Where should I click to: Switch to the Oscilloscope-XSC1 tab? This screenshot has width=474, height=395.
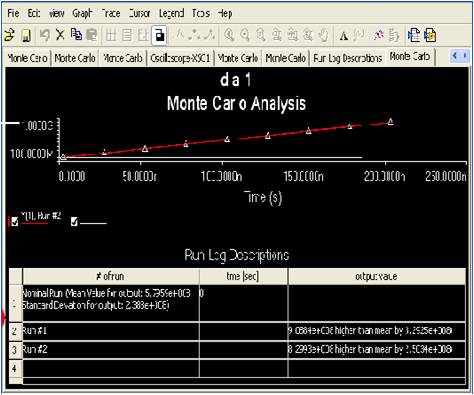pyautogui.click(x=180, y=58)
